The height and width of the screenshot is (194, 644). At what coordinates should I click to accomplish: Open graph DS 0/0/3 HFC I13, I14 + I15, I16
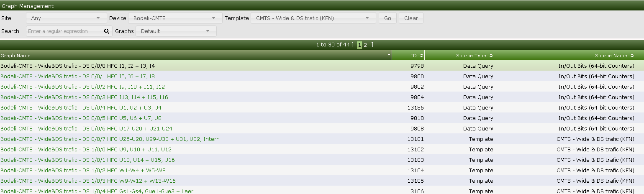(x=84, y=97)
